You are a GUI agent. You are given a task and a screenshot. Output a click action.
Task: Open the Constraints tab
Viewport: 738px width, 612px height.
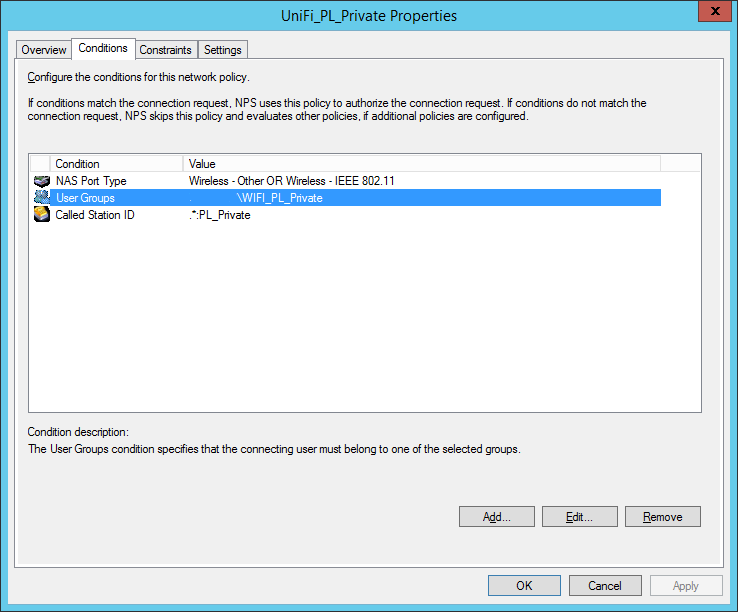165,50
